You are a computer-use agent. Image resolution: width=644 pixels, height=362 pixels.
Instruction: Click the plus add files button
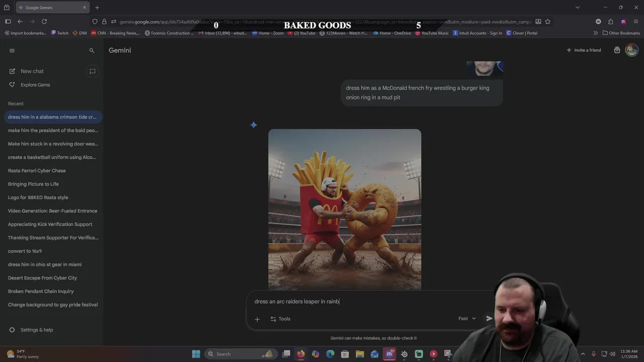tap(257, 319)
